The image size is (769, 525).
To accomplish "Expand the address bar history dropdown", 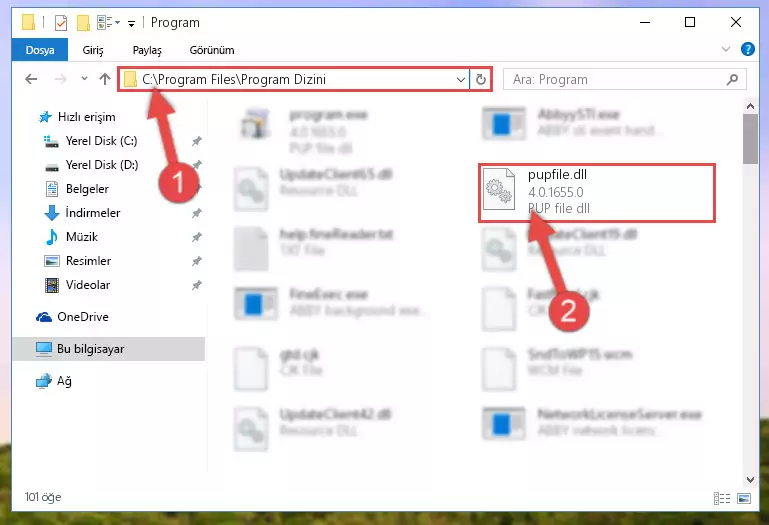I will (x=461, y=79).
